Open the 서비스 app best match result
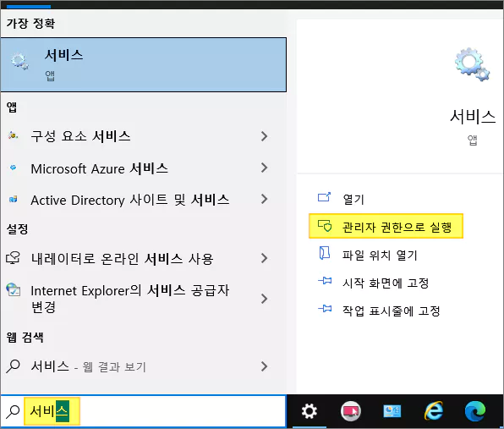Viewport: 504px width, 429px height. pyautogui.click(x=144, y=64)
